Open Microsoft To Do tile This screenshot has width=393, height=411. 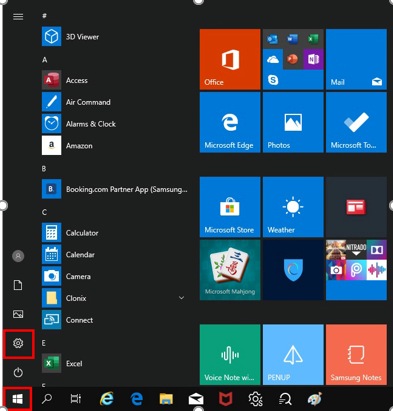point(356,122)
